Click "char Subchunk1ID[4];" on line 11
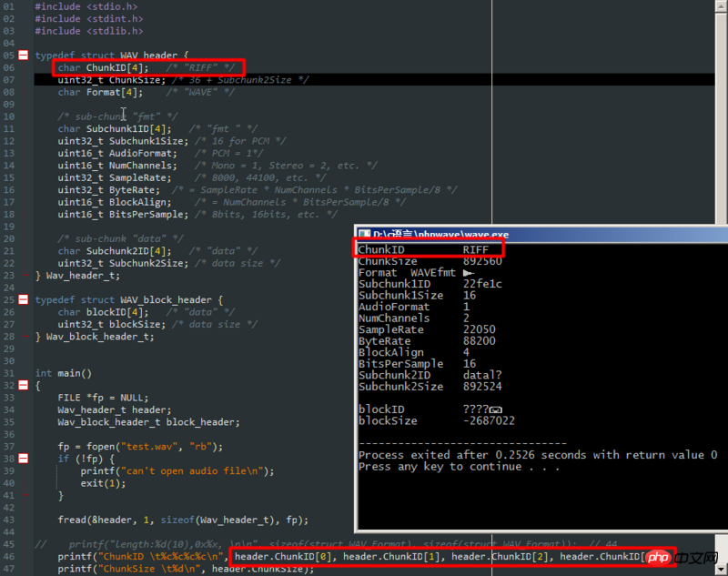Screen dimensions: 728x576 (x=115, y=128)
